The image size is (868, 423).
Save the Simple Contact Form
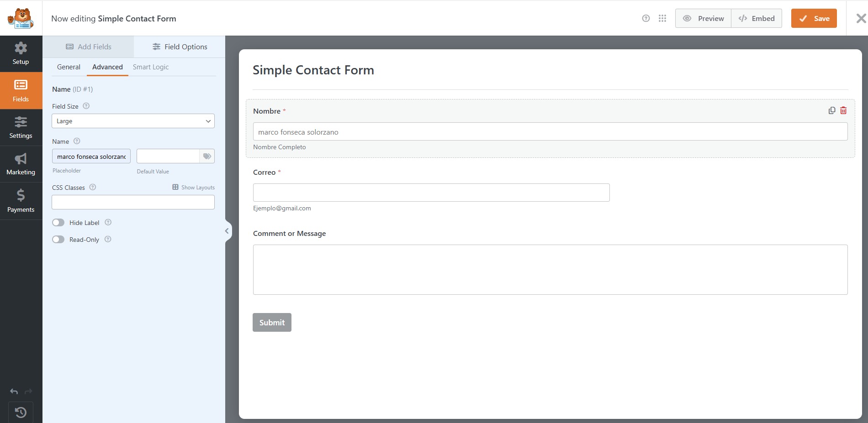pos(814,18)
